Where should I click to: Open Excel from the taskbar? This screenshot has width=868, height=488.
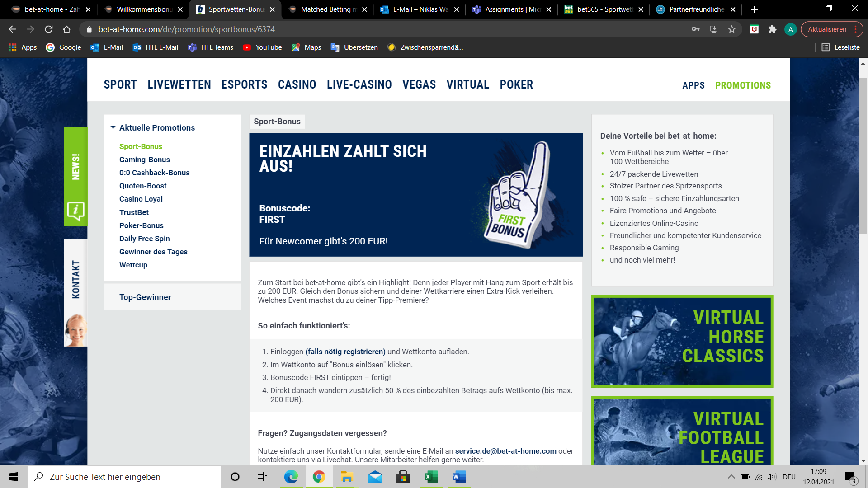(431, 477)
